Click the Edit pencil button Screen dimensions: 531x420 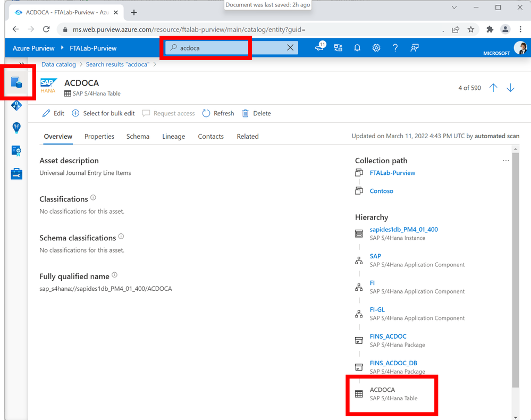click(x=53, y=113)
